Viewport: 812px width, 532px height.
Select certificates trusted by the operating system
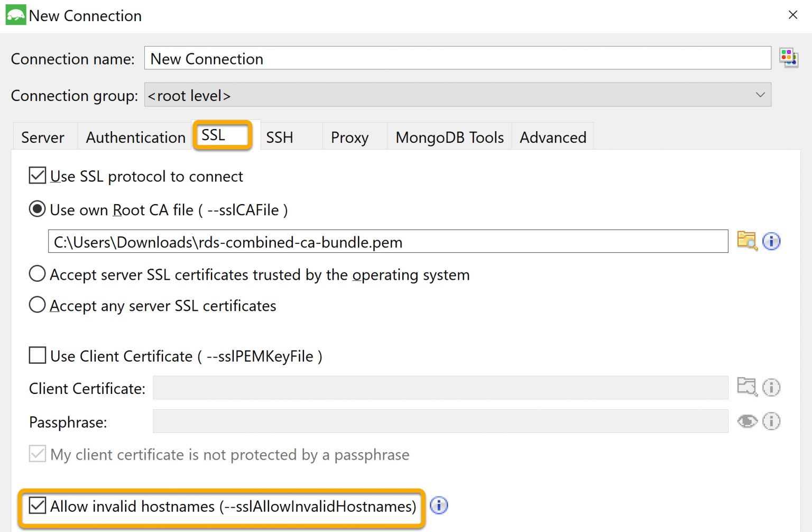click(37, 274)
